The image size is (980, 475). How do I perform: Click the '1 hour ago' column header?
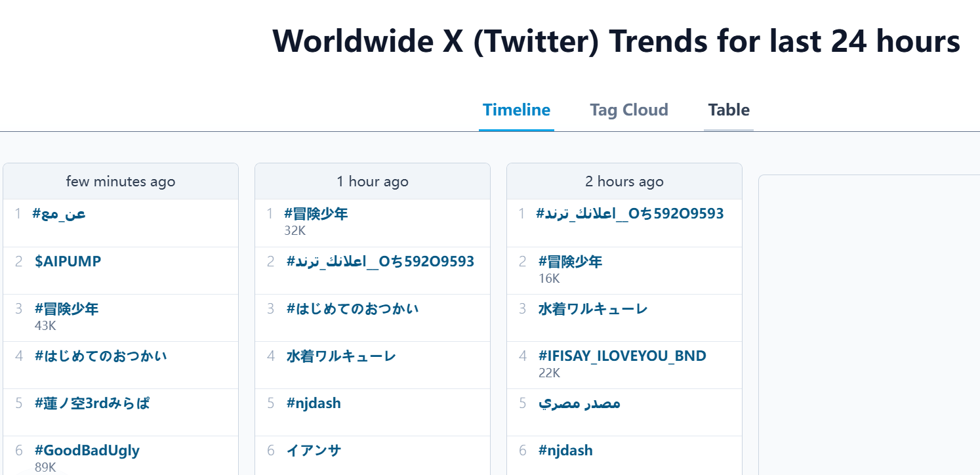(x=372, y=181)
